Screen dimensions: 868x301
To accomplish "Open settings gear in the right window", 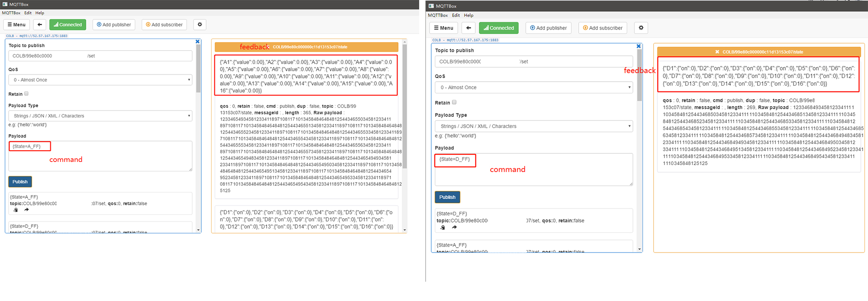I will point(641,28).
